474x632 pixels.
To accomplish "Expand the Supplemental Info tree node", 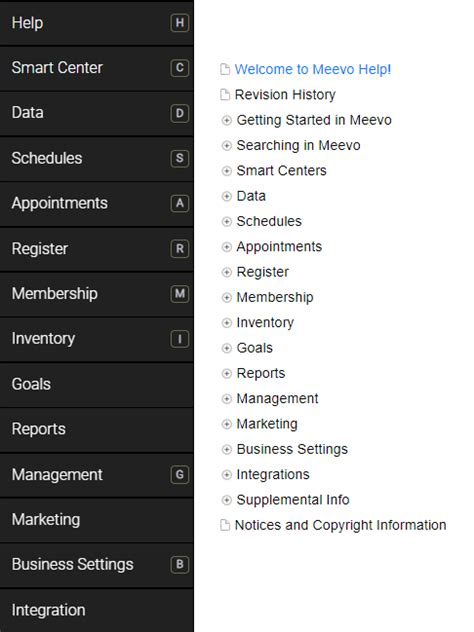I will 227,500.
